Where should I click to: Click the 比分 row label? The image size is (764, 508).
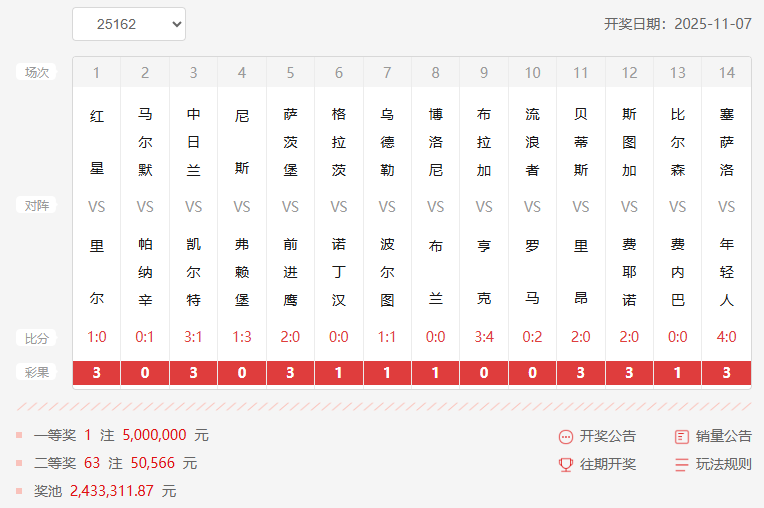[x=37, y=338]
